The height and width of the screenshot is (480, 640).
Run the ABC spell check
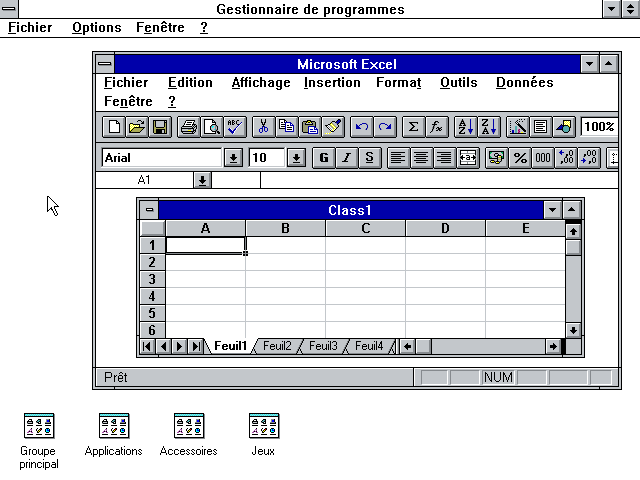pos(235,127)
